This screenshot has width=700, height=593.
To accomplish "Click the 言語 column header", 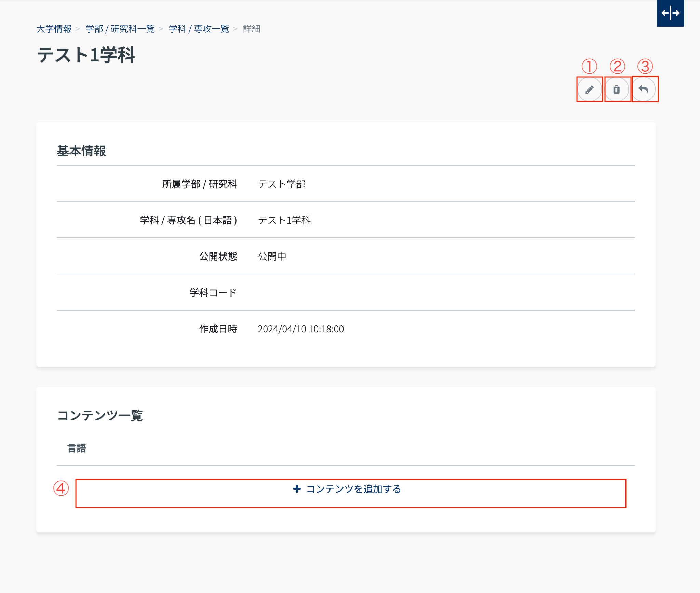I will [x=77, y=448].
